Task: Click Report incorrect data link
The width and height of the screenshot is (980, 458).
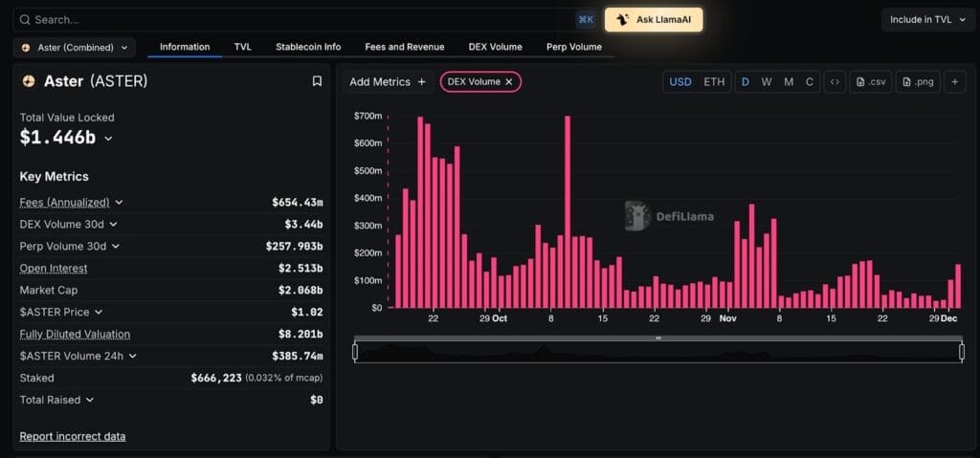Action: coord(73,436)
